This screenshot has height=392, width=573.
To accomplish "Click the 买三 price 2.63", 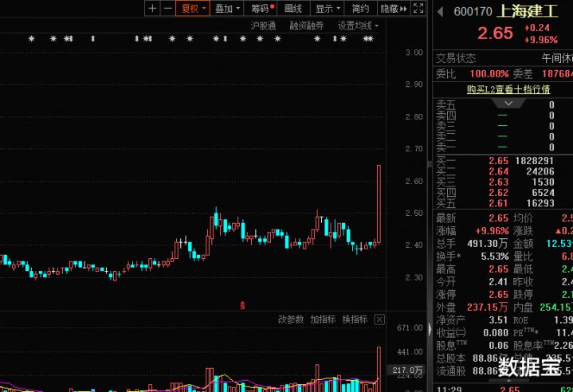I will [498, 182].
